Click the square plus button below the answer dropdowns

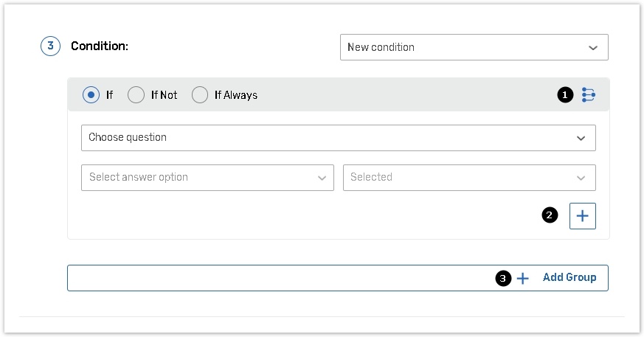point(582,216)
